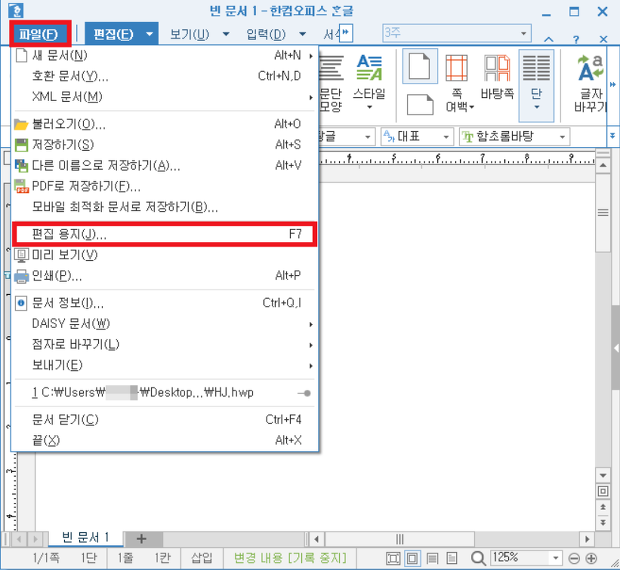Open the zoom magnifier icon
620x570 pixels.
478,559
